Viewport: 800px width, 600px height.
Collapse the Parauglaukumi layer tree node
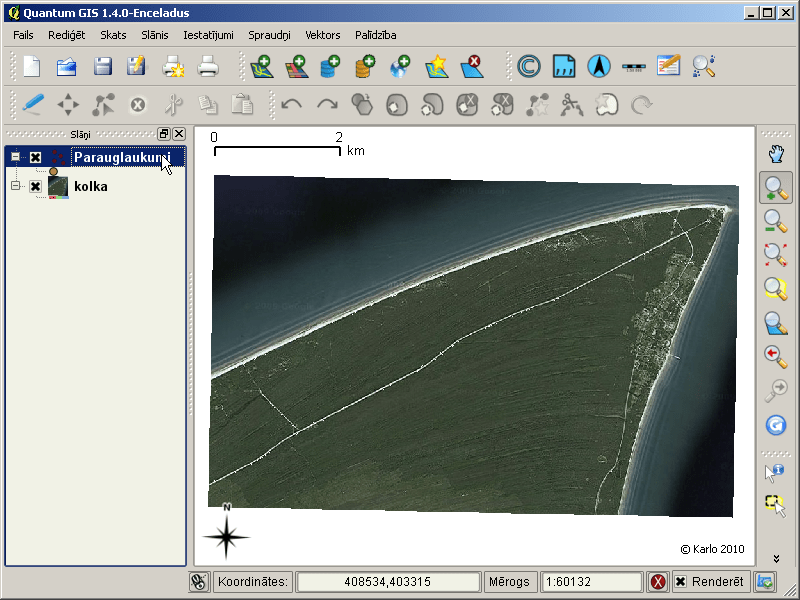[15, 157]
